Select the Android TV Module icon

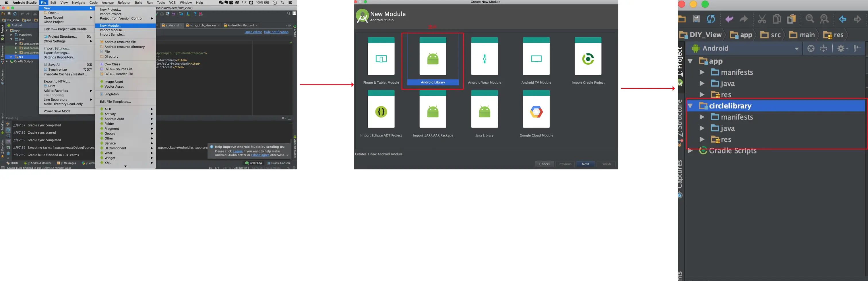(x=536, y=56)
